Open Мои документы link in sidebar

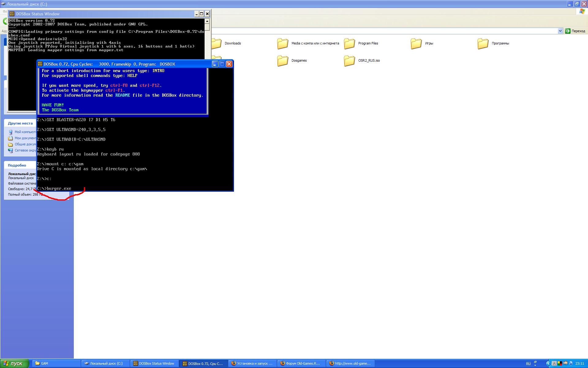point(25,138)
